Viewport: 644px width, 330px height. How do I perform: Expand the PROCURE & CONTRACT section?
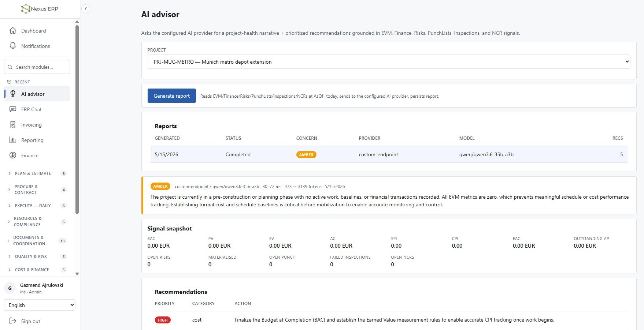37,190
